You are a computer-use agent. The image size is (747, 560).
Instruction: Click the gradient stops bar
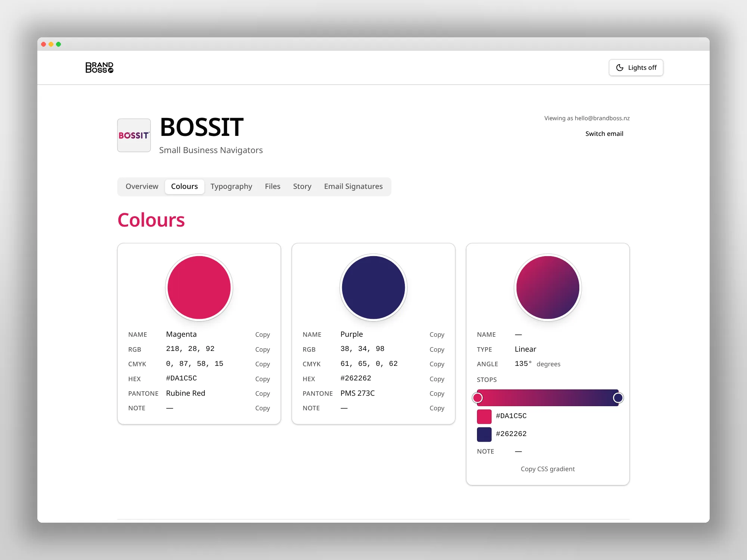click(548, 398)
